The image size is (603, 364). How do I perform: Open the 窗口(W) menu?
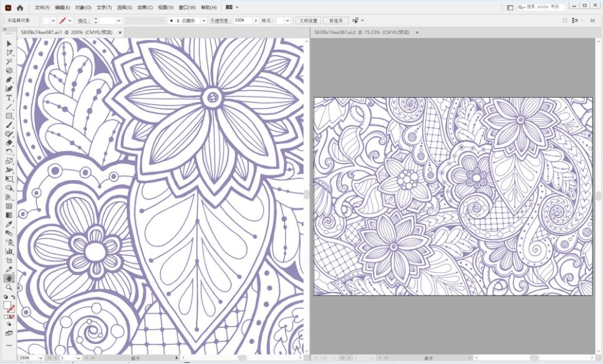[187, 7]
